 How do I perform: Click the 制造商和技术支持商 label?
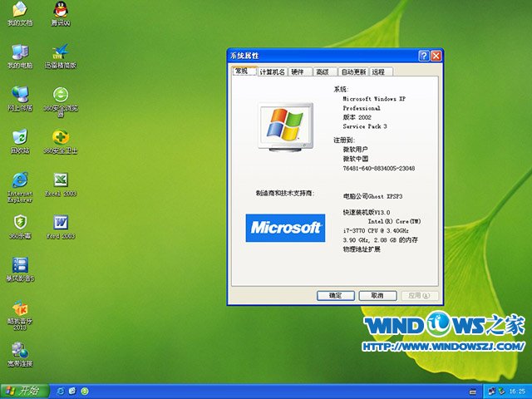285,193
